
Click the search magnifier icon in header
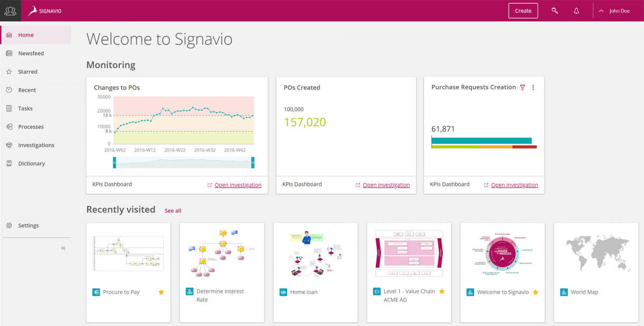point(555,11)
